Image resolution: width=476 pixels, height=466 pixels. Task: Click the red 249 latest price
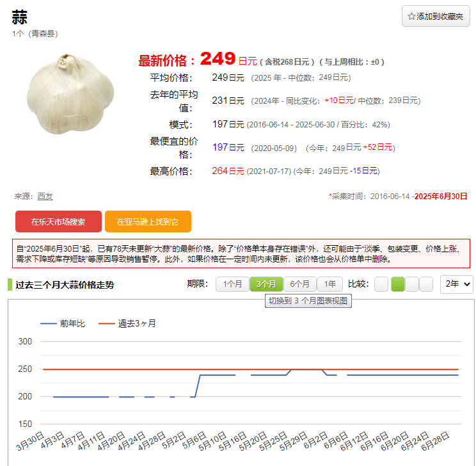(218, 60)
